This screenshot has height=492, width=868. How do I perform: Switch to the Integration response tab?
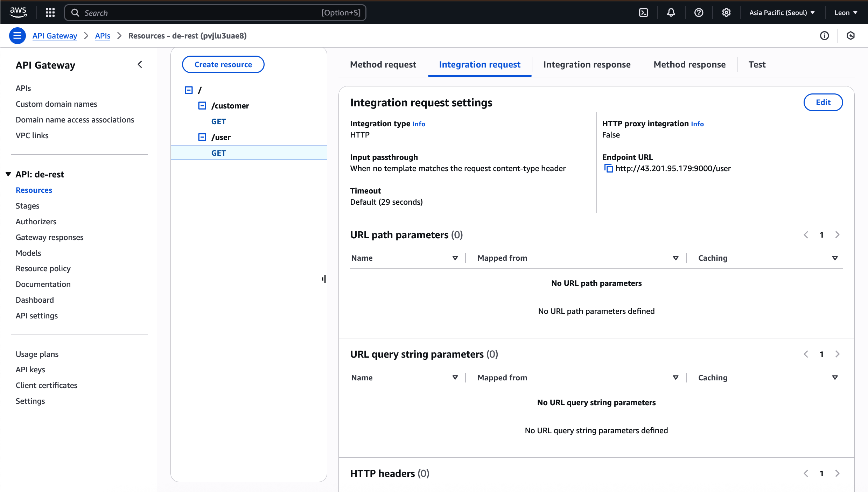(587, 64)
